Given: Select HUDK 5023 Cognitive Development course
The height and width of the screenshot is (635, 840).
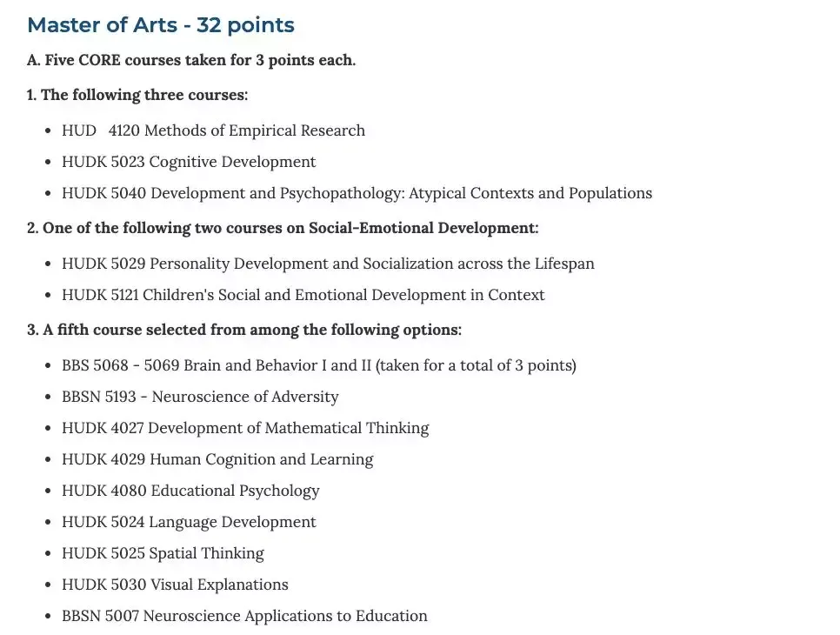Looking at the screenshot, I should [x=189, y=162].
